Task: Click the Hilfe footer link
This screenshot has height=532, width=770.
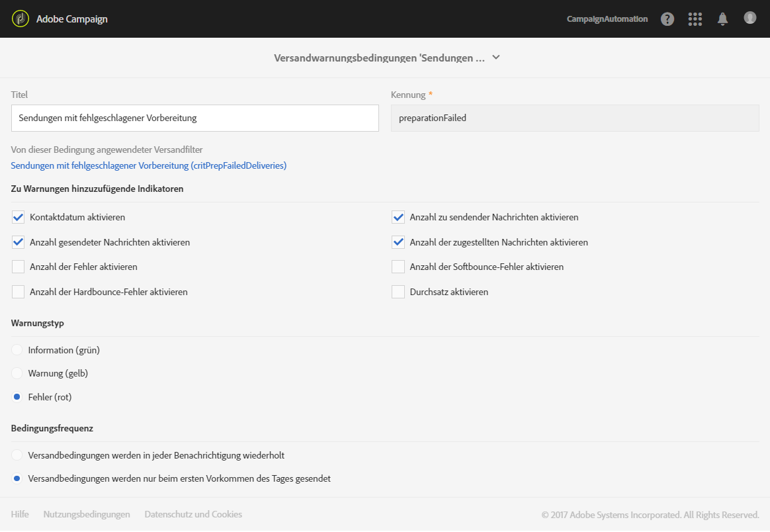Action: [x=20, y=514]
